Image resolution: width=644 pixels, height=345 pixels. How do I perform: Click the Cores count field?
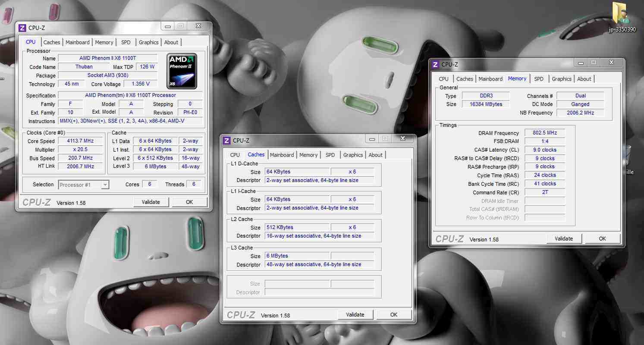point(150,184)
